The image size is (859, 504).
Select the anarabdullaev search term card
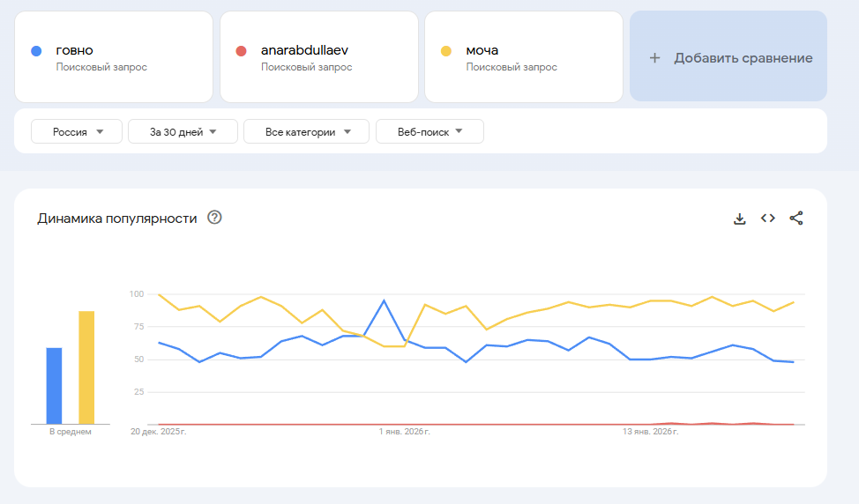tap(318, 57)
